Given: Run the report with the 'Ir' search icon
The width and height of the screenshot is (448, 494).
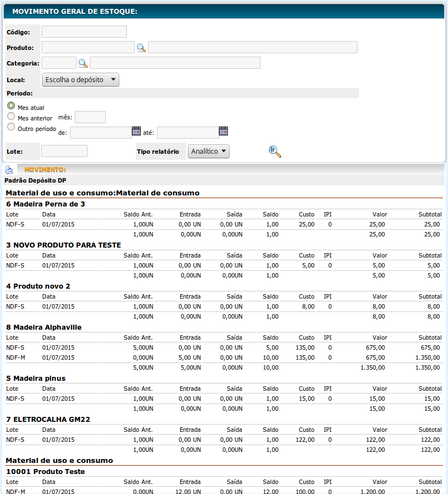Looking at the screenshot, I should 274,151.
